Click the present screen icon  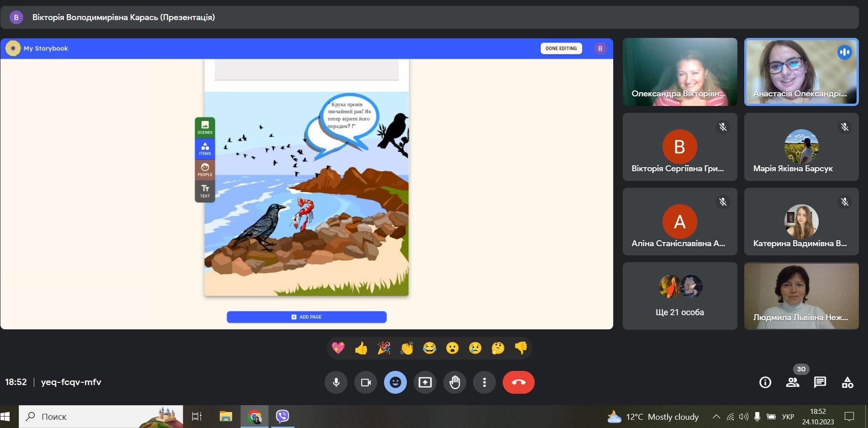click(x=425, y=382)
